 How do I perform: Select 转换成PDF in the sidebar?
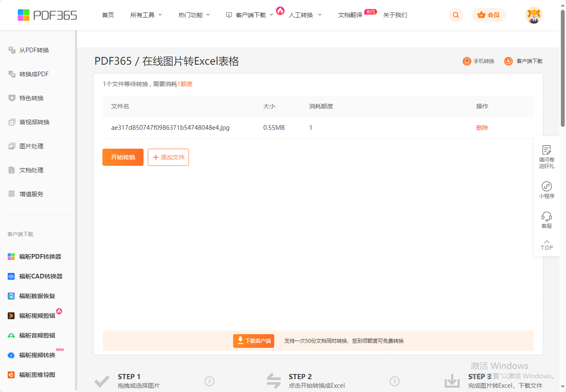(34, 74)
